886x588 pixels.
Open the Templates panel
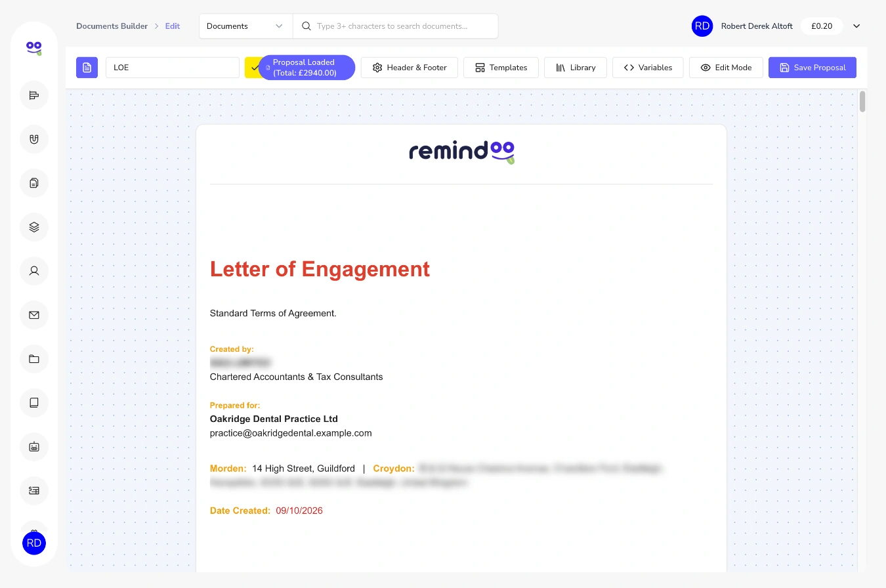pos(501,68)
